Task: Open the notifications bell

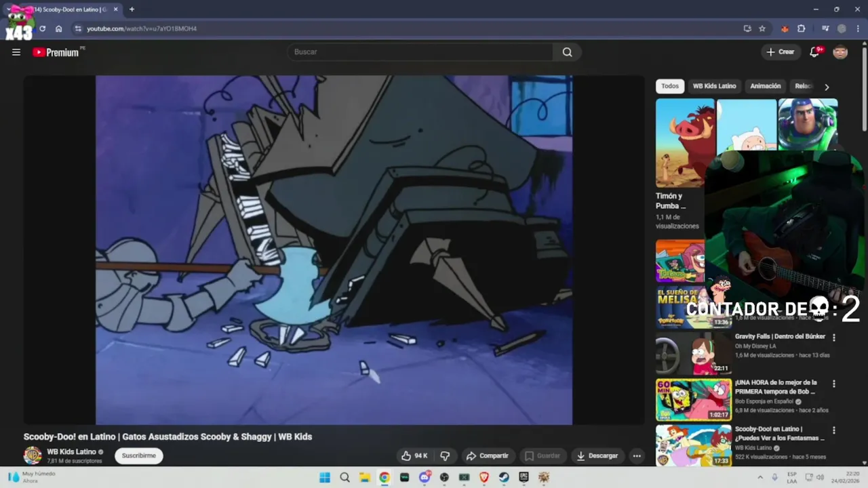Action: click(816, 52)
